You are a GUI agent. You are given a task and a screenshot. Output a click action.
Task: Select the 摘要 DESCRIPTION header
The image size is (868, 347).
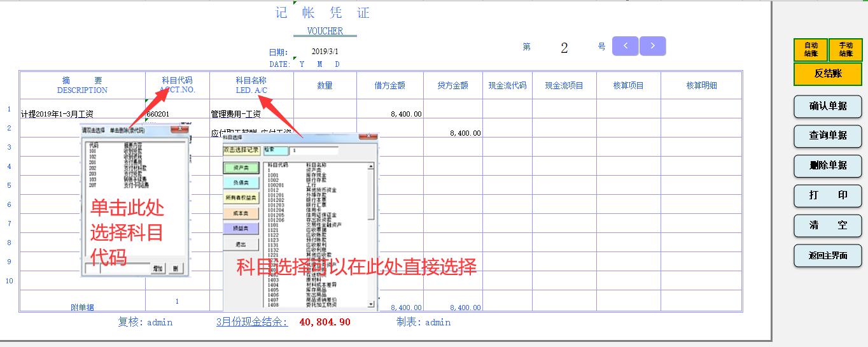tap(82, 85)
